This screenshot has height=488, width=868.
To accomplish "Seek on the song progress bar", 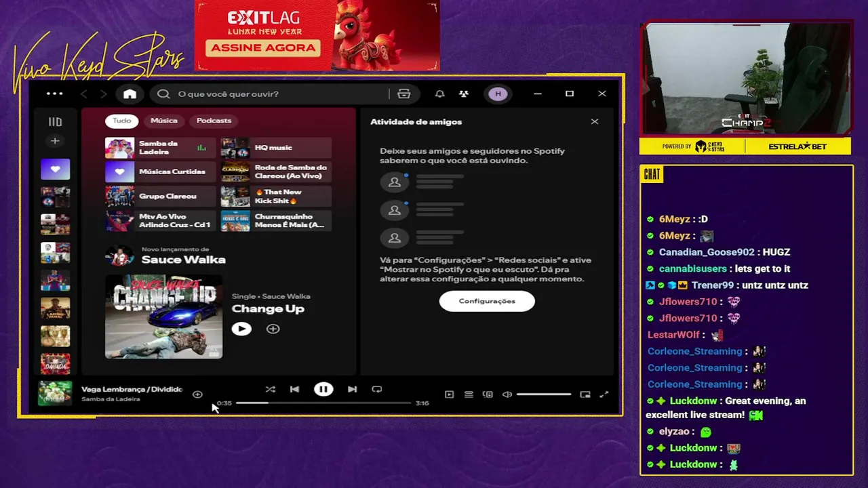I will point(323,403).
